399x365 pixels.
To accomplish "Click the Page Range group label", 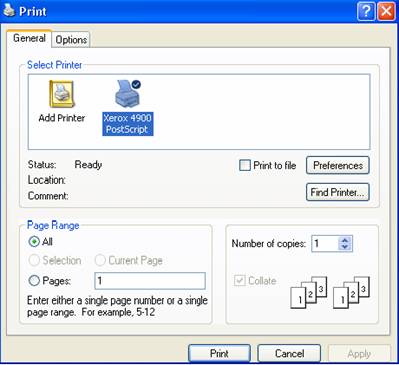I will tap(53, 225).
